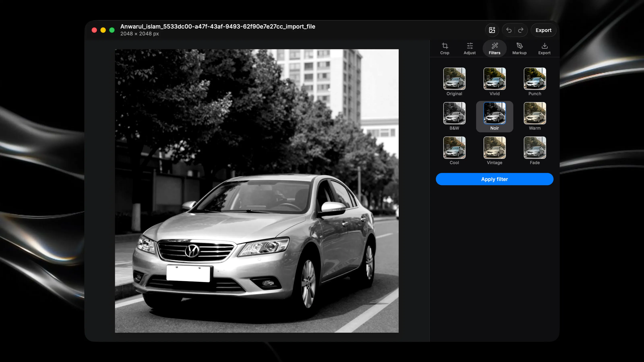644x362 pixels.
Task: Click the car photo canvas
Action: click(257, 191)
